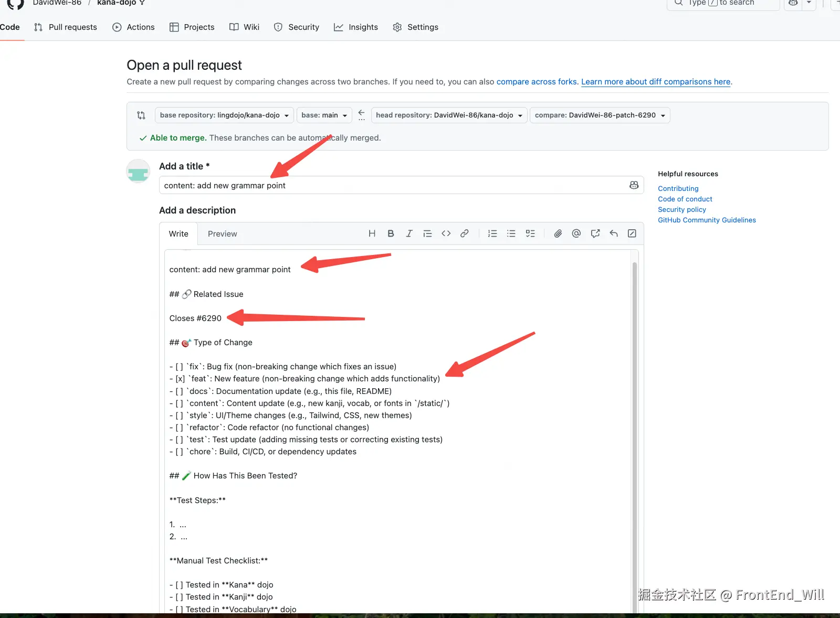
Task: Open the base: main branch dropdown
Action: point(324,115)
